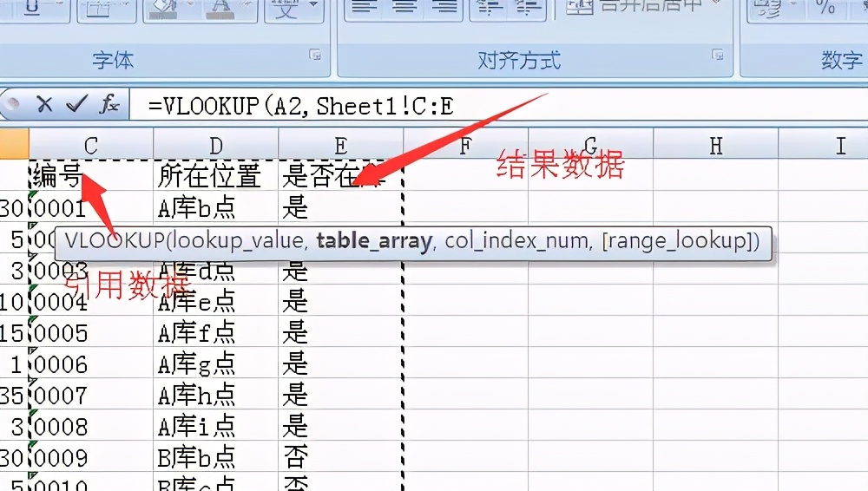
Task: Open the 字体 group dialog launcher
Action: point(315,55)
